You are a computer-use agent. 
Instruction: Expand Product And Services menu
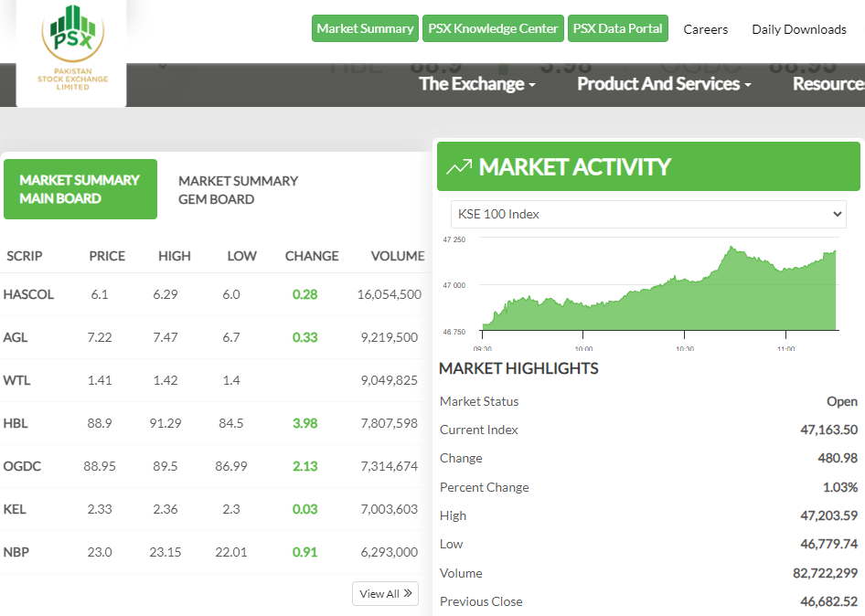coord(664,84)
